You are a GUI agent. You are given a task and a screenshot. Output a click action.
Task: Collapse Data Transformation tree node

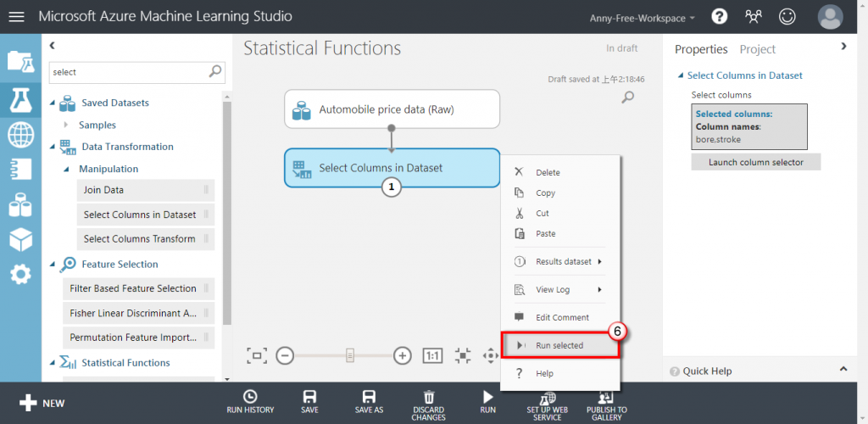[53, 147]
